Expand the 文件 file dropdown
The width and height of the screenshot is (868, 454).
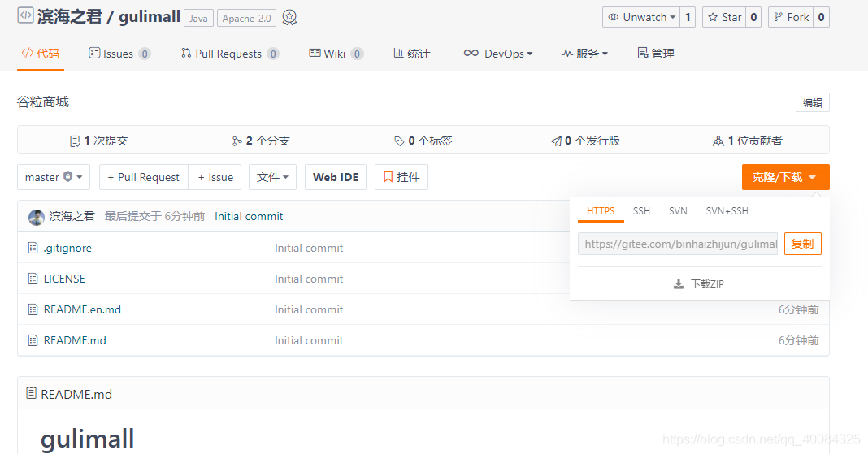(272, 177)
